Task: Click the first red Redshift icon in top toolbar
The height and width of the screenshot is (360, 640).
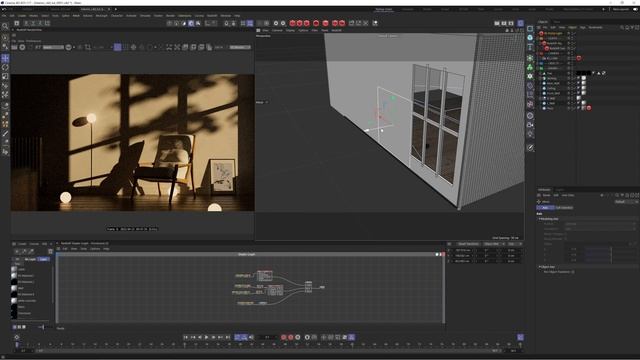Action: tap(292, 23)
